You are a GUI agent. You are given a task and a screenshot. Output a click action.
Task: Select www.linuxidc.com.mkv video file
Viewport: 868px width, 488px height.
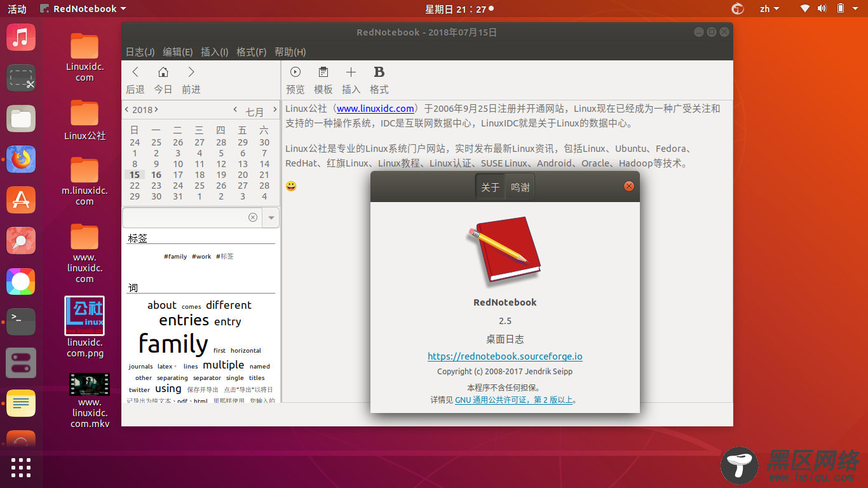click(x=90, y=400)
